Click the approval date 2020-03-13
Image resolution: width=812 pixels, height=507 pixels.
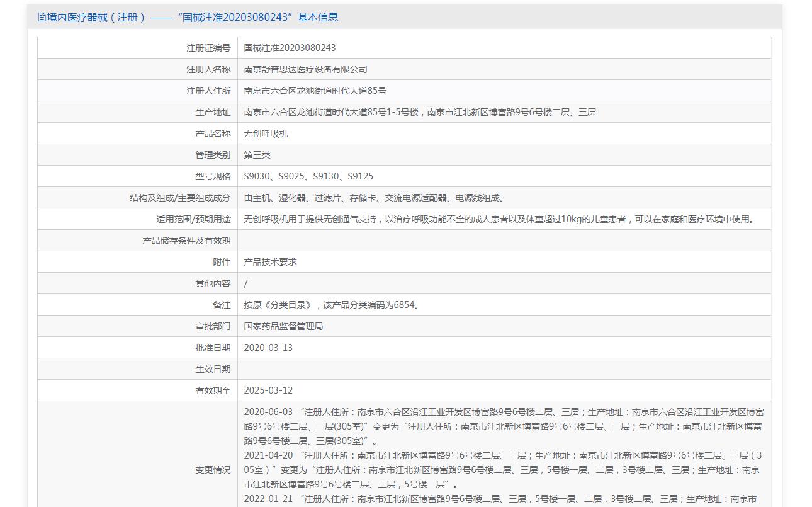point(268,348)
